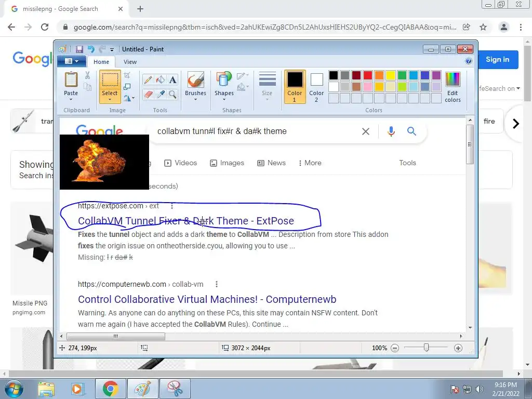Viewport: 532px width, 399px height.
Task: Go back in Chrome browser
Action: click(11, 27)
